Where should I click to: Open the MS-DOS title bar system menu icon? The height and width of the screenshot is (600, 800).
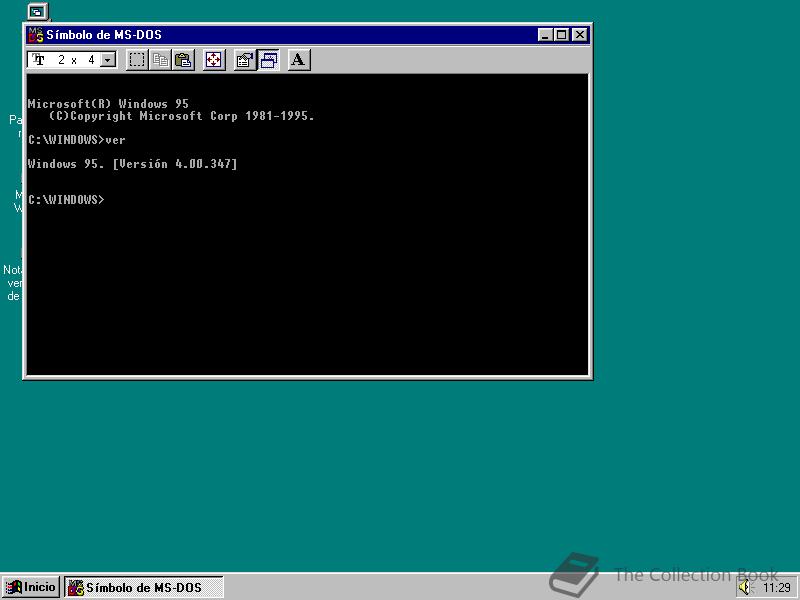click(x=36, y=35)
